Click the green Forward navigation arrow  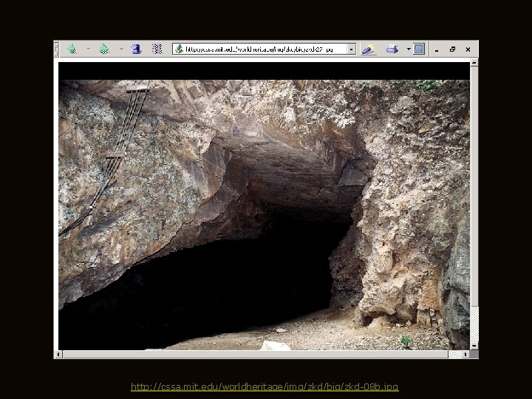pyautogui.click(x=104, y=50)
